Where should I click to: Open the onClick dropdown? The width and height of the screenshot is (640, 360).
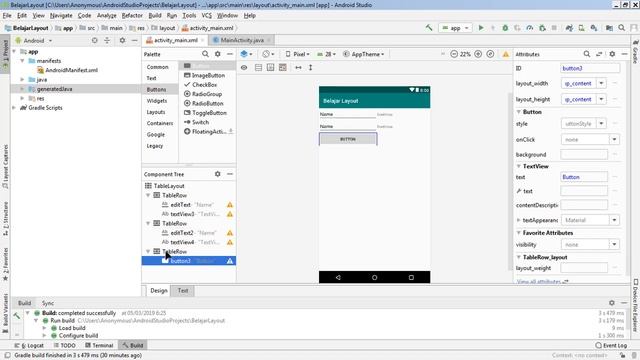[614, 140]
